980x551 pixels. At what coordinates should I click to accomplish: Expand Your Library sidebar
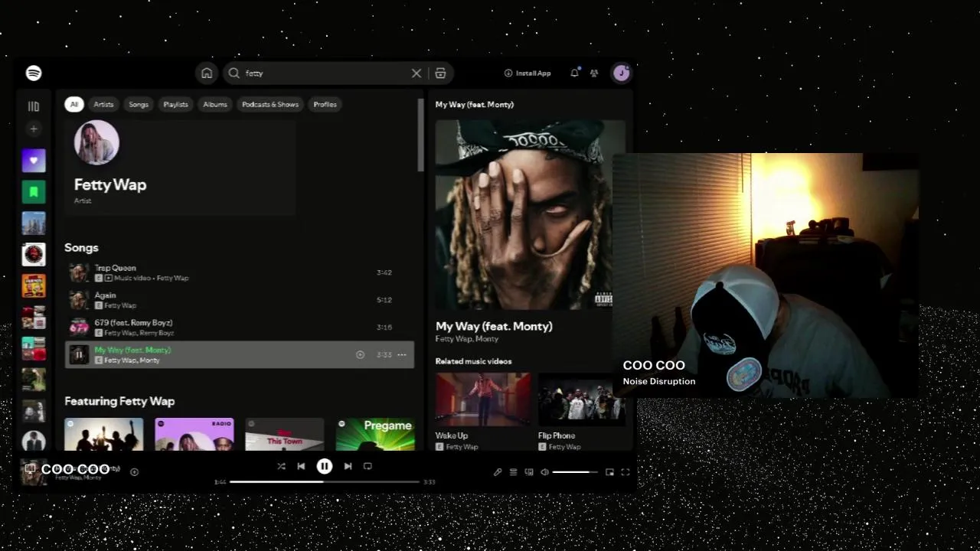(x=34, y=106)
